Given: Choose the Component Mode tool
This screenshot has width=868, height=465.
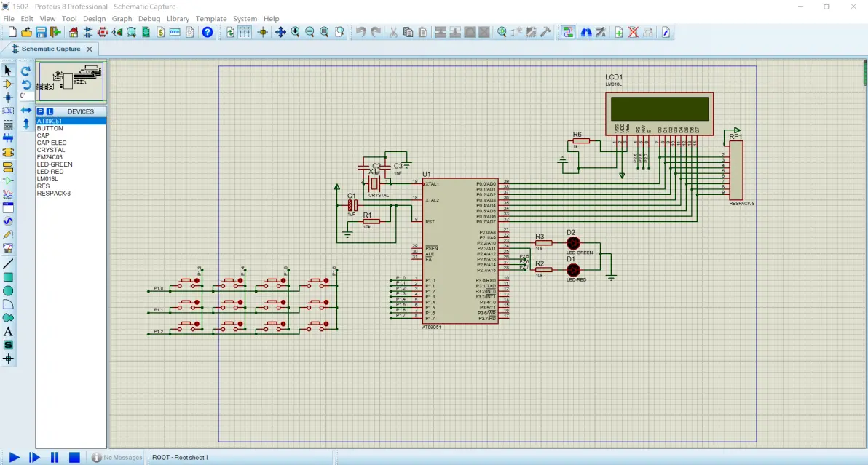Looking at the screenshot, I should (x=8, y=84).
